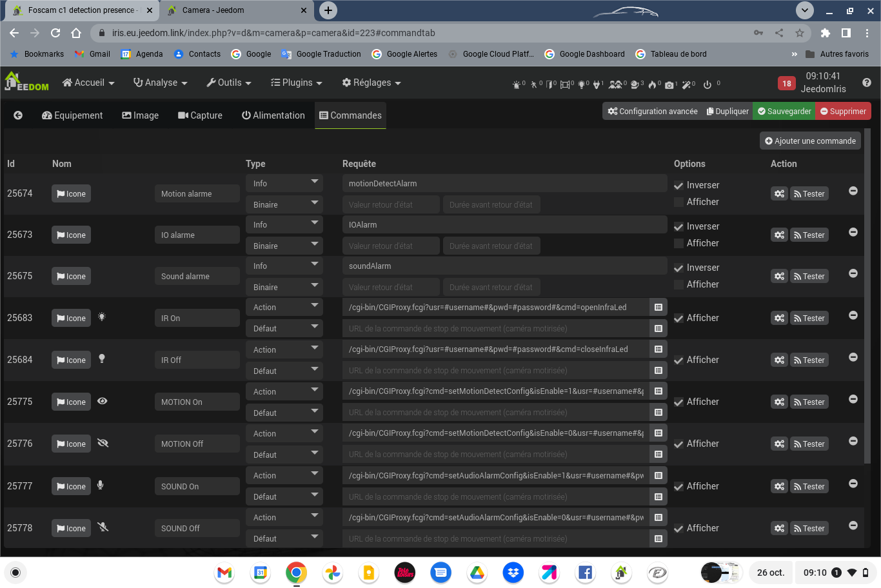Image resolution: width=881 pixels, height=588 pixels.
Task: Open Défaut subtype dropdown for SOUND Off
Action: 284,538
